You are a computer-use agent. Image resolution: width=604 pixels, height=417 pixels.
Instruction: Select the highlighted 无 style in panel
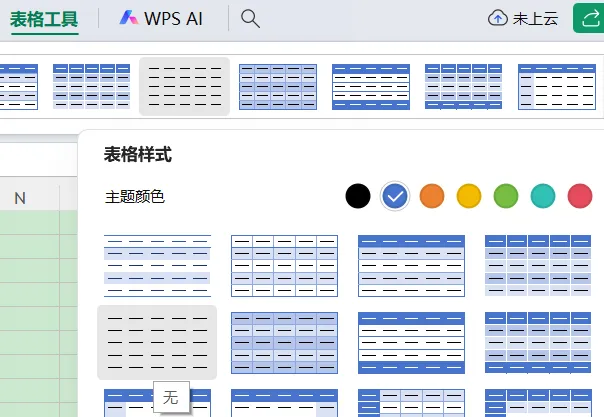point(157,342)
